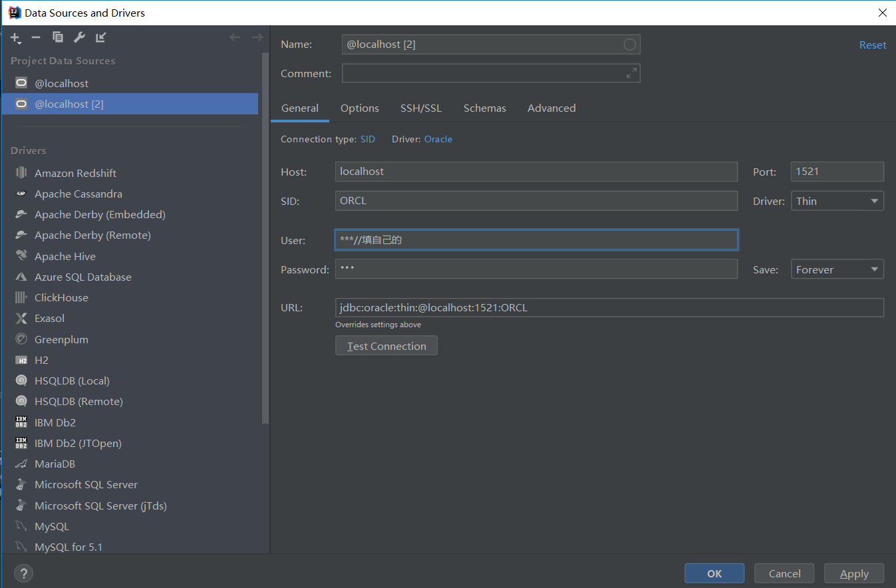Click the wrench settings icon in toolbar
Viewport: 896px width, 588px height.
(x=79, y=37)
